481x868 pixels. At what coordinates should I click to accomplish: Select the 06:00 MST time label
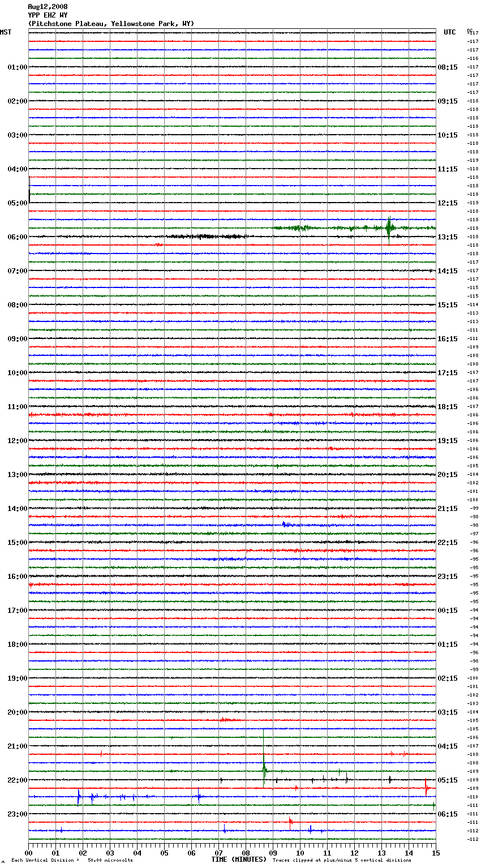pos(18,237)
